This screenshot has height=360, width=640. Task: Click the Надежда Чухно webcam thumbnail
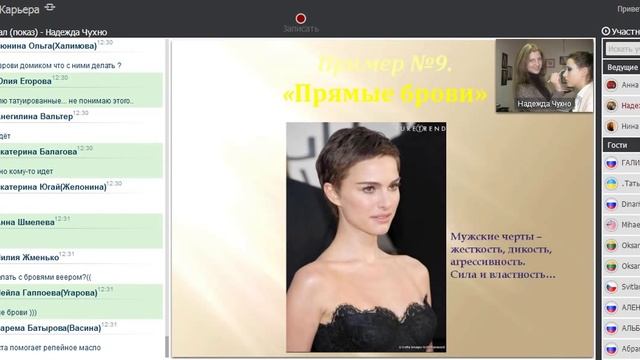point(544,76)
